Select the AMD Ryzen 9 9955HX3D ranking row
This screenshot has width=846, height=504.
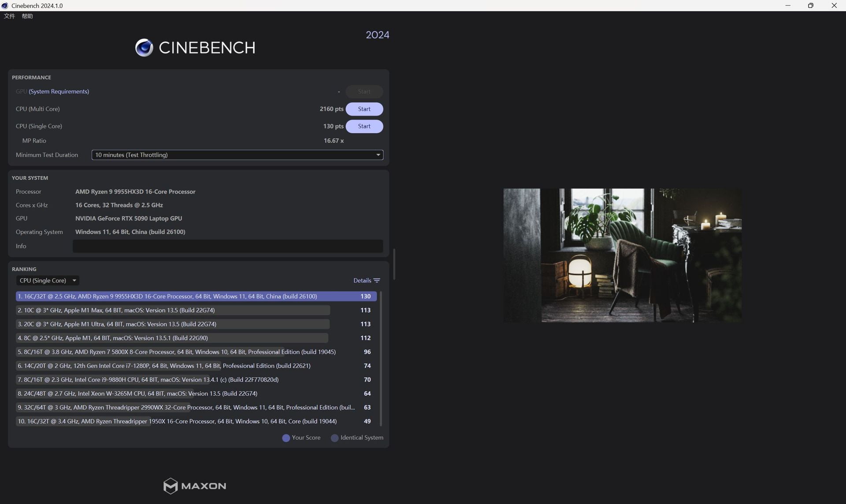coord(196,296)
